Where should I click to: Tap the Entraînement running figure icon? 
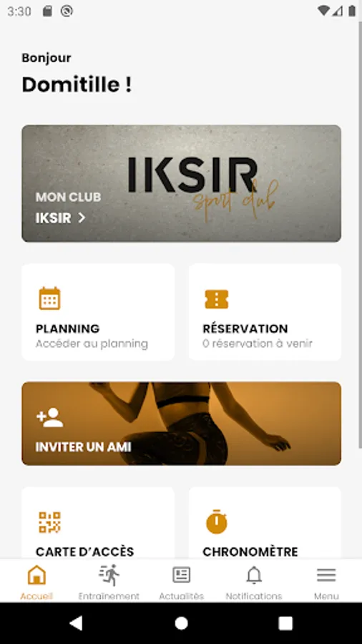109,575
